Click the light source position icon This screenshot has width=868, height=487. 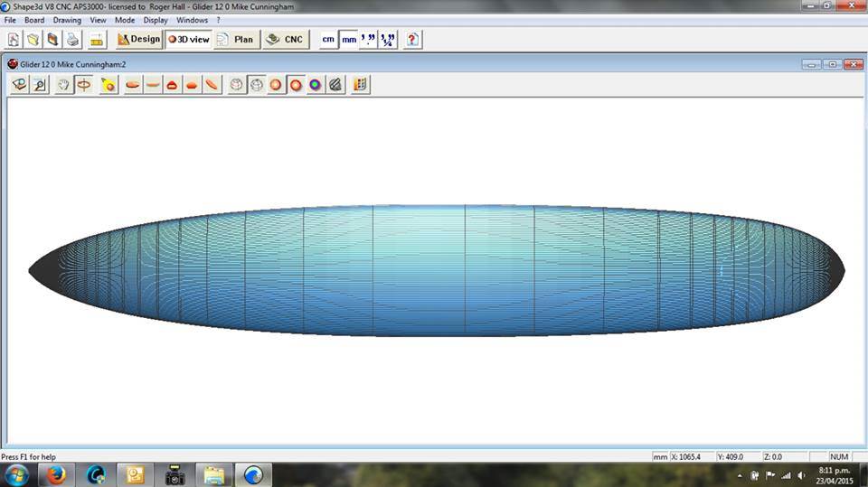coord(108,85)
